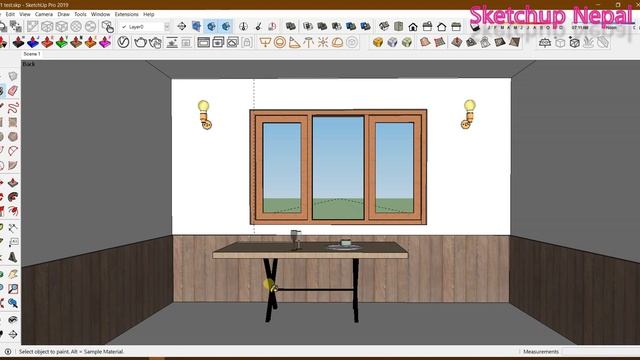Click the V-Ray sphere light icon
The width and height of the screenshot is (640, 360).
[280, 42]
